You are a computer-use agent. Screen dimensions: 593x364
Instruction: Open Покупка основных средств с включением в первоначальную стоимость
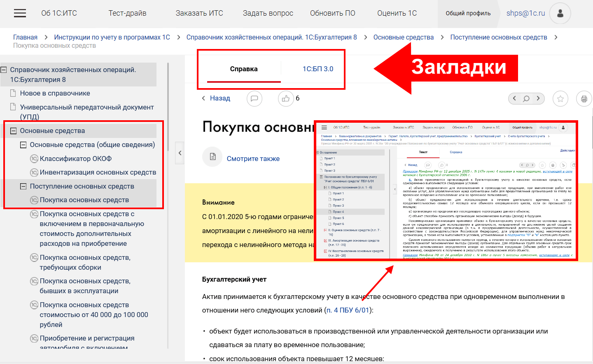coord(92,229)
